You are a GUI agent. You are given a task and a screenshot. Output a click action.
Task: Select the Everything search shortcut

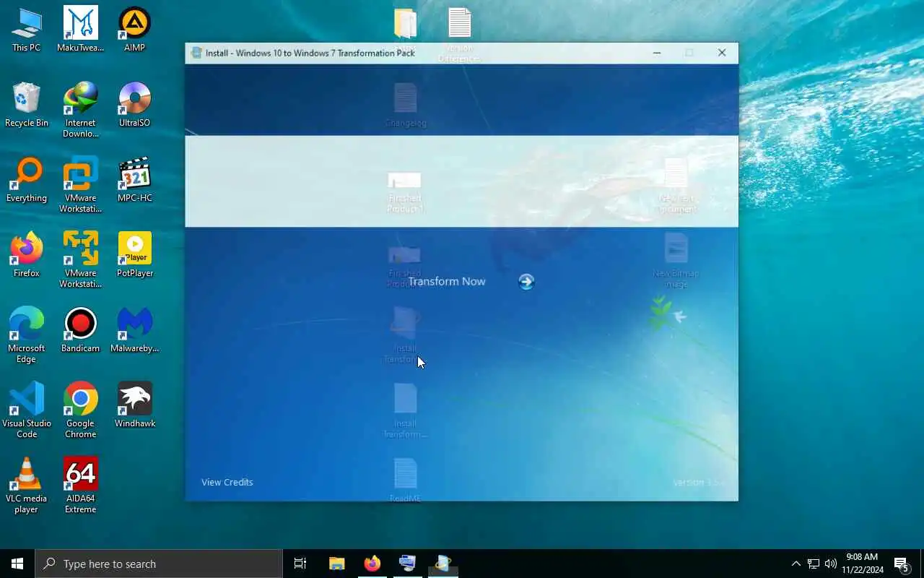coord(27,180)
